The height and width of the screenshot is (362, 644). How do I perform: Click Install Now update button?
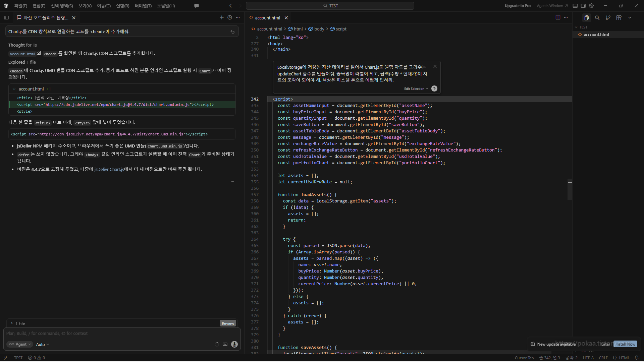(625, 344)
